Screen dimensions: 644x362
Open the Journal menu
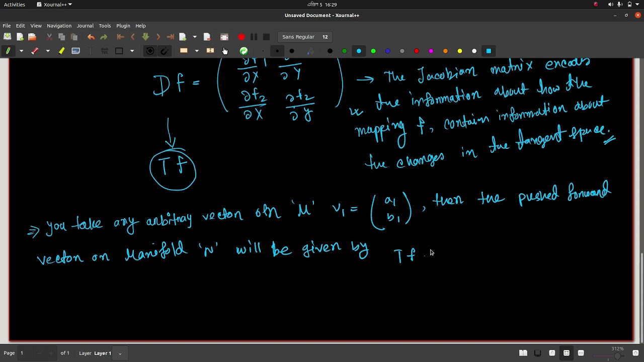(85, 26)
